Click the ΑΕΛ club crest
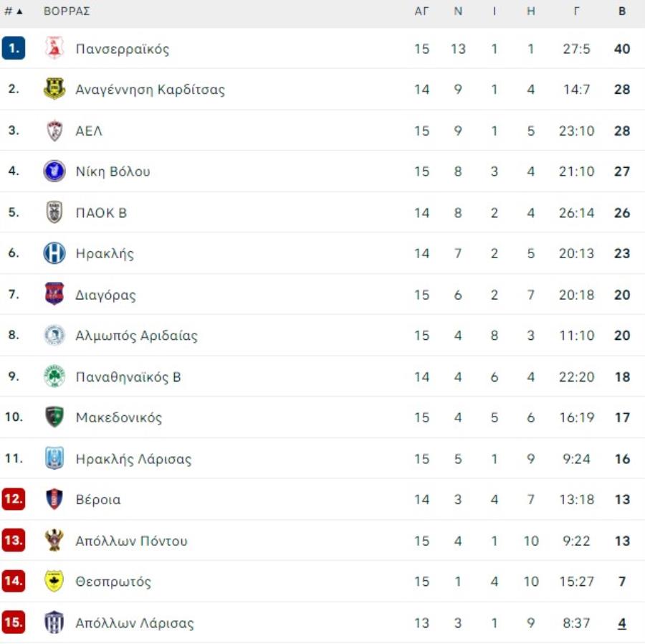The height and width of the screenshot is (644, 645). click(54, 131)
